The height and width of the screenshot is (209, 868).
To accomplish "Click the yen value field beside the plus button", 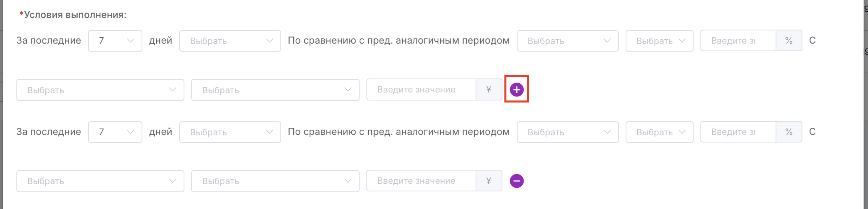I will [x=421, y=90].
